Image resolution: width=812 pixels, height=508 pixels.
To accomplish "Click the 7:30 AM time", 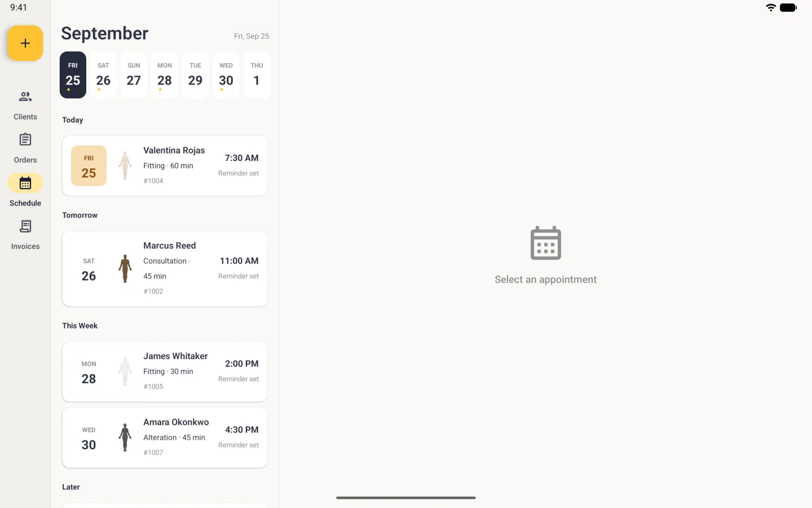I will pos(241,158).
